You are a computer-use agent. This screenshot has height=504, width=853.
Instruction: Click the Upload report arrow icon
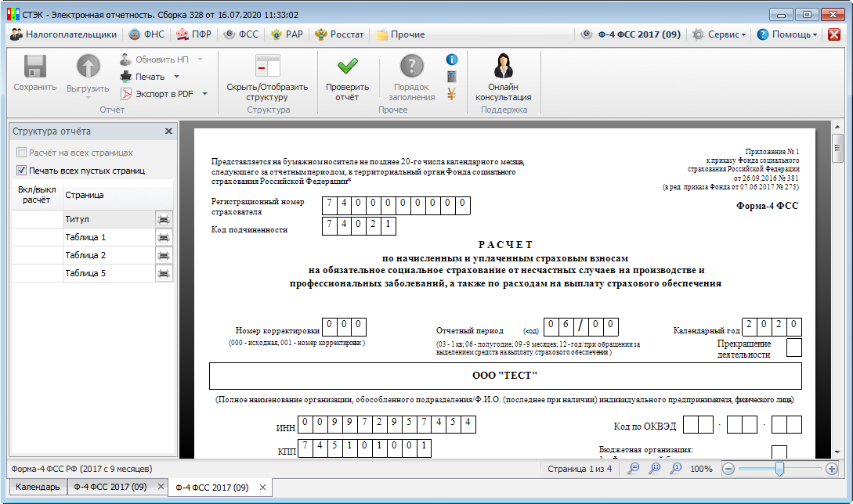(x=89, y=67)
